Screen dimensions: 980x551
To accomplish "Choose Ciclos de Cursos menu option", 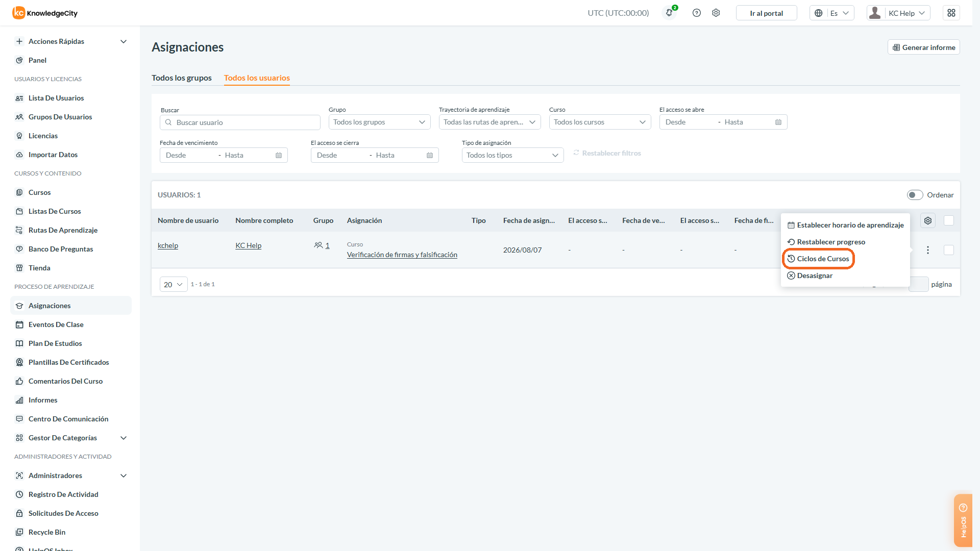I will (818, 259).
